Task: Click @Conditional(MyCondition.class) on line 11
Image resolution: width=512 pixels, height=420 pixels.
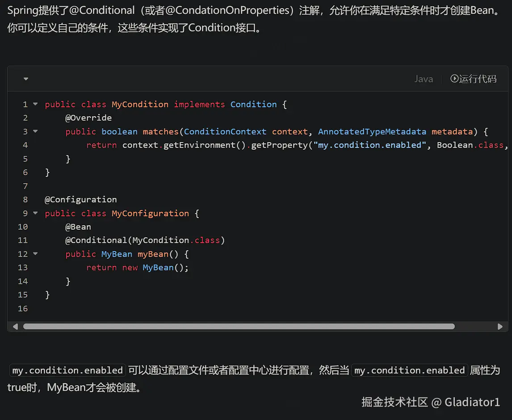Action: 145,240
